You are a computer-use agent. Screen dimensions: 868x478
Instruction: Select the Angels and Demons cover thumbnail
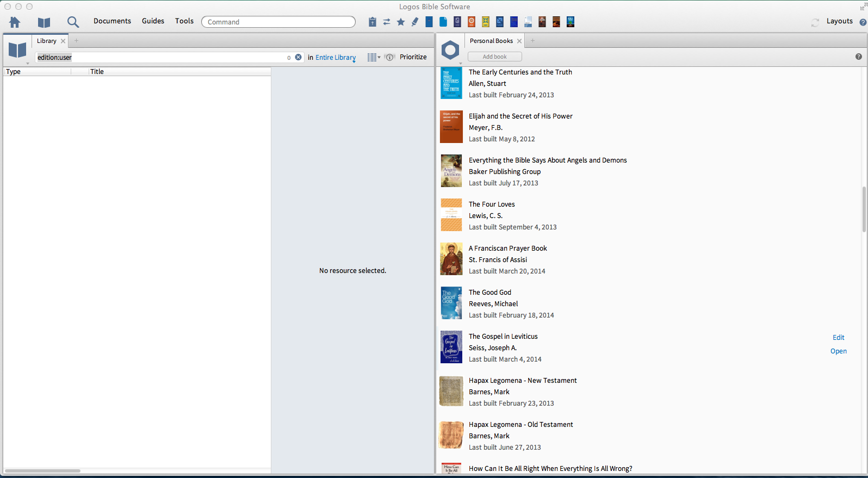[x=451, y=171]
